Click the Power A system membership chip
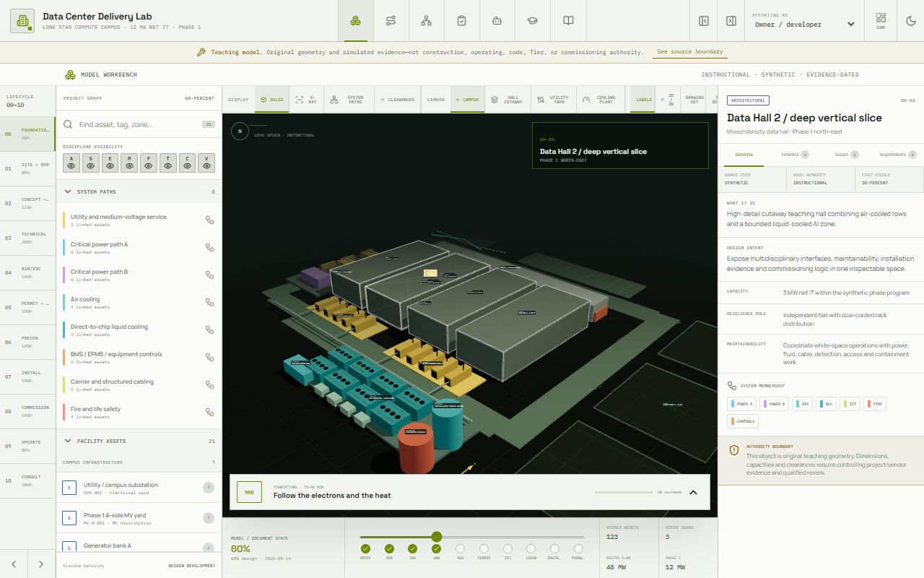Screen dimensions: 924x578 point(742,404)
